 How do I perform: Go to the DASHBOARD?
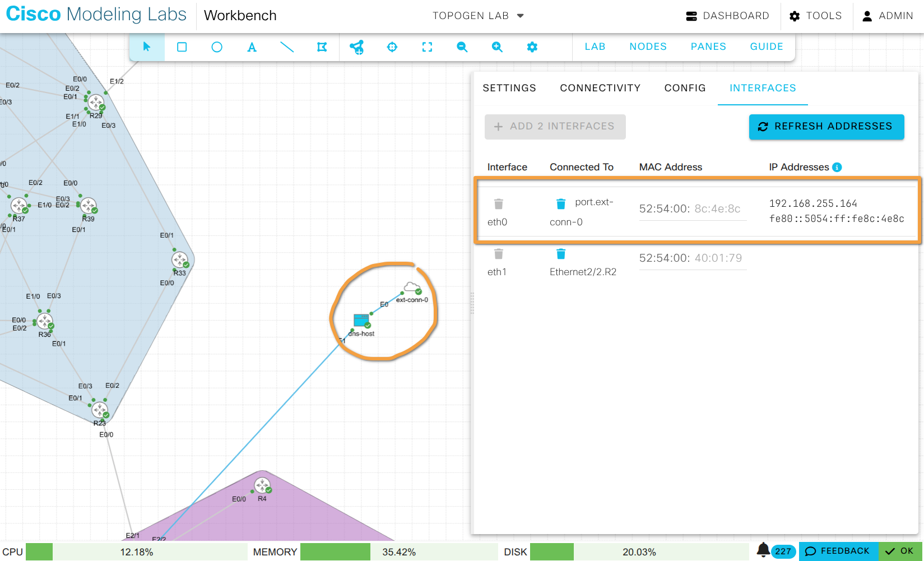pyautogui.click(x=727, y=16)
